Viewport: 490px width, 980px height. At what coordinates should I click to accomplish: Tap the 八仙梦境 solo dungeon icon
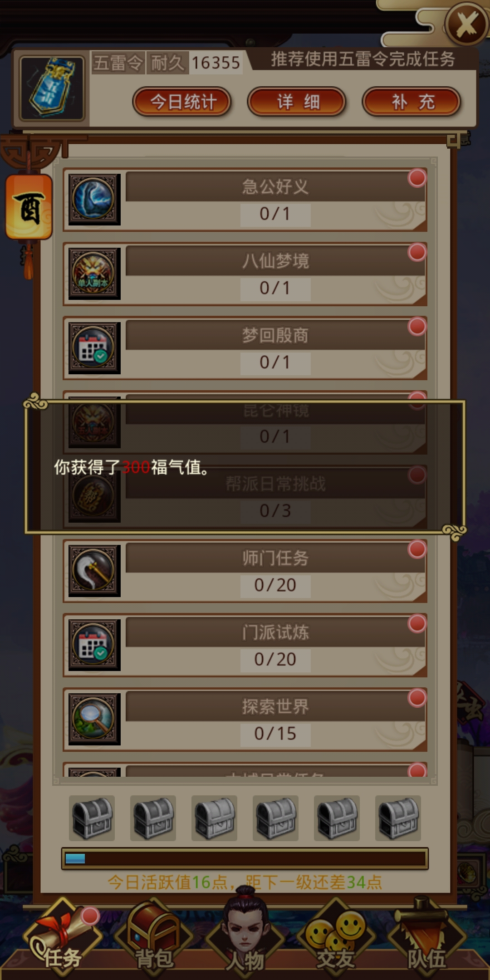[94, 274]
